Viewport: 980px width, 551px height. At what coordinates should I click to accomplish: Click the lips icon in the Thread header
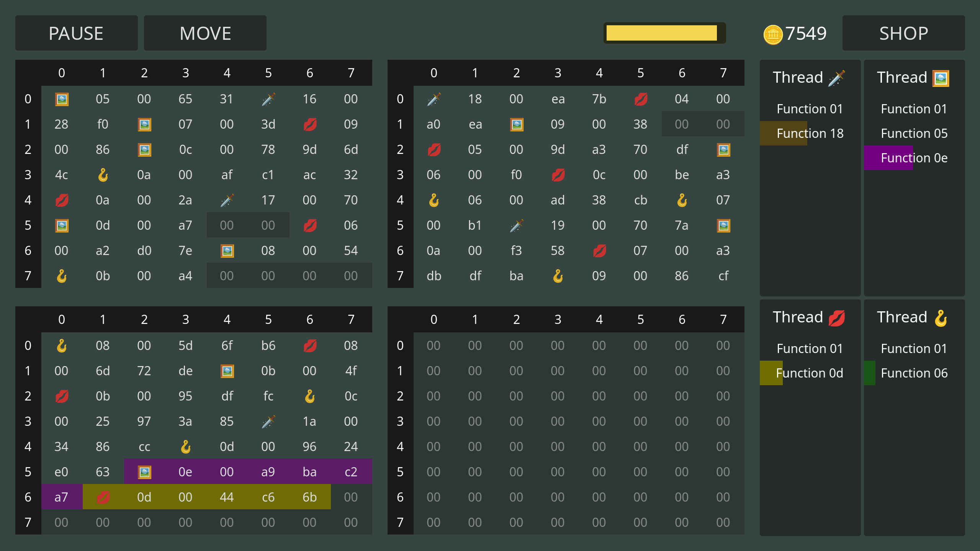(836, 318)
